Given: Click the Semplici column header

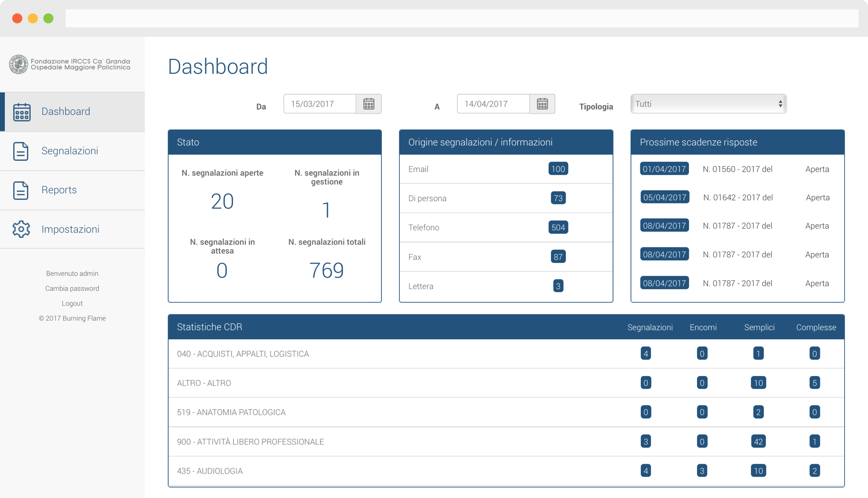Looking at the screenshot, I should click(x=759, y=327).
